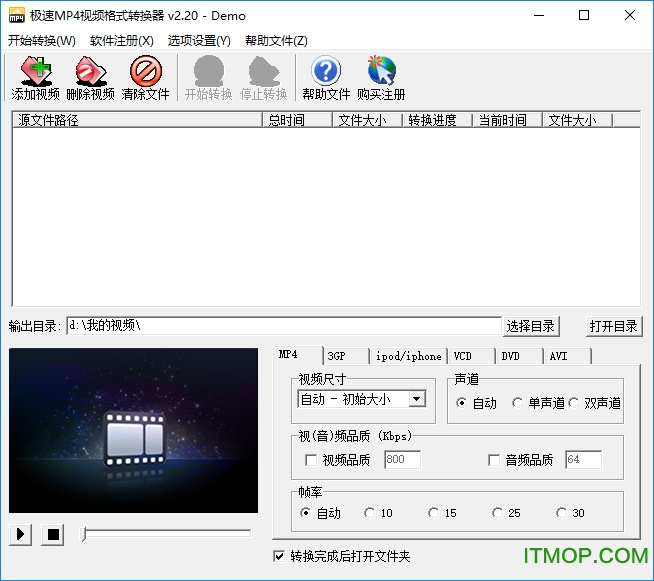This screenshot has width=654, height=581.
Task: Click the 清除文件 clear files icon
Action: click(x=146, y=71)
